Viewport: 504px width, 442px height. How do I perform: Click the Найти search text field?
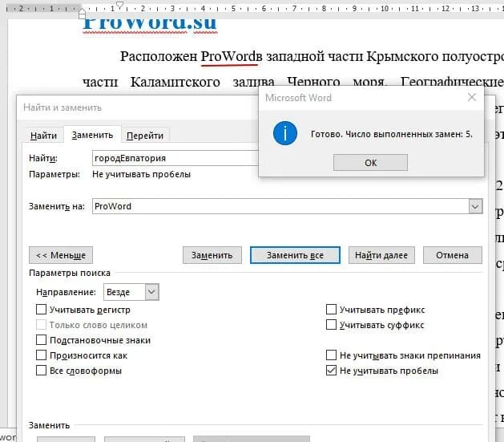pos(175,158)
